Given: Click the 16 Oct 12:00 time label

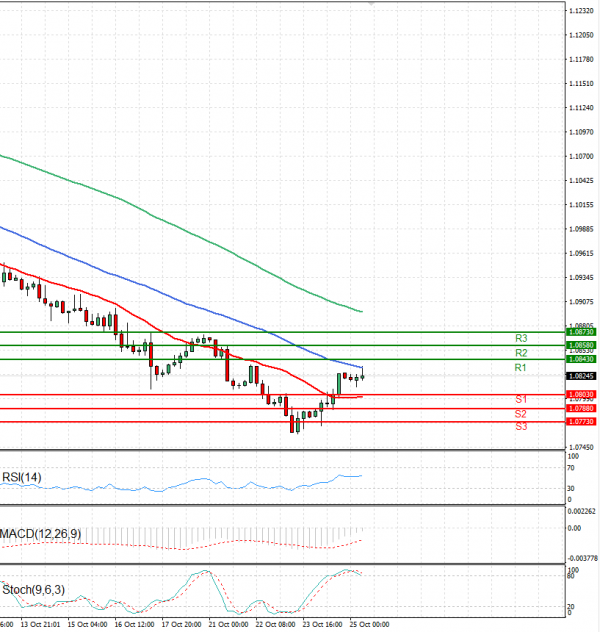Looking at the screenshot, I should click(135, 624).
